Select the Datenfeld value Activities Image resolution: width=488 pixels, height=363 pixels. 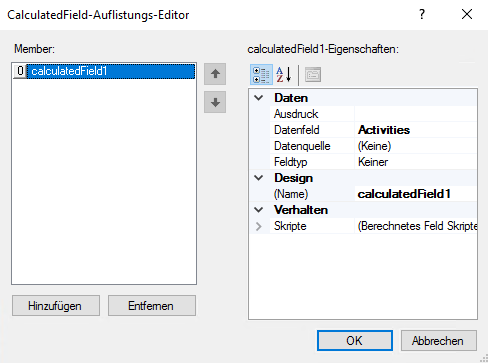(415, 130)
